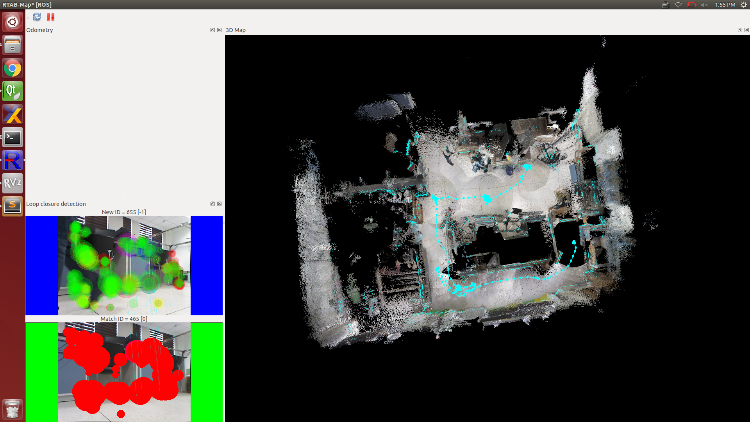Open Qt Creator from the launcher
Image resolution: width=750 pixels, height=422 pixels.
(13, 91)
